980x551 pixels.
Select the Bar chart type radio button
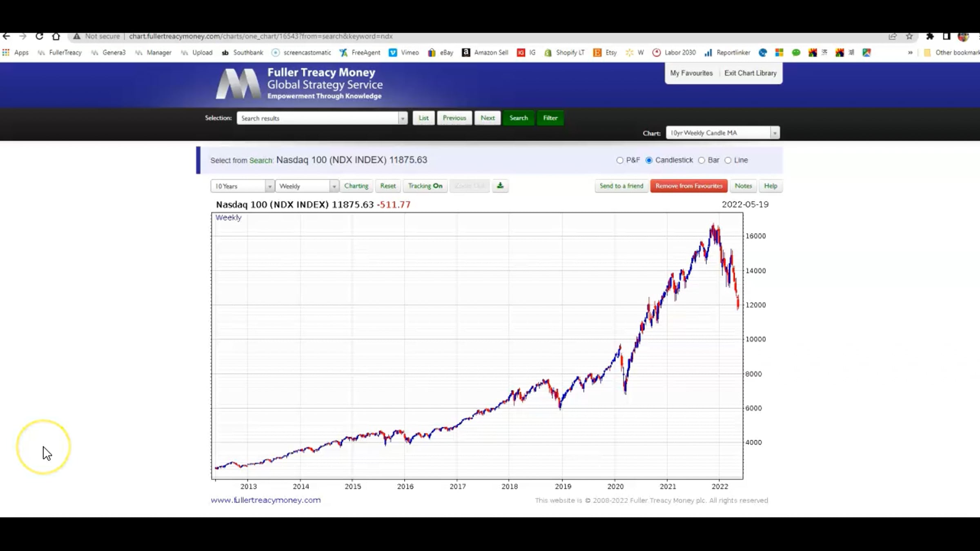pos(702,160)
